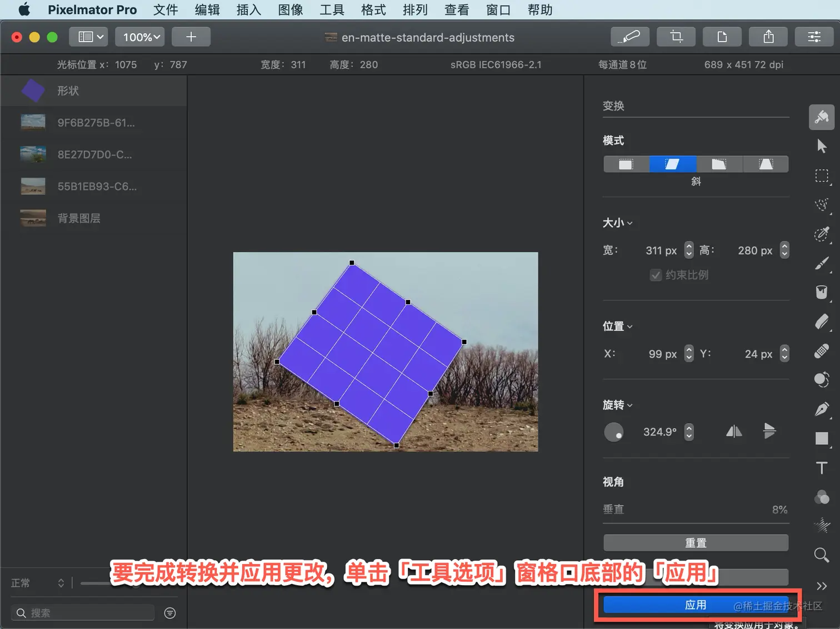Image resolution: width=840 pixels, height=629 pixels.
Task: Click the add (+) button in toolbar
Action: pyautogui.click(x=191, y=37)
